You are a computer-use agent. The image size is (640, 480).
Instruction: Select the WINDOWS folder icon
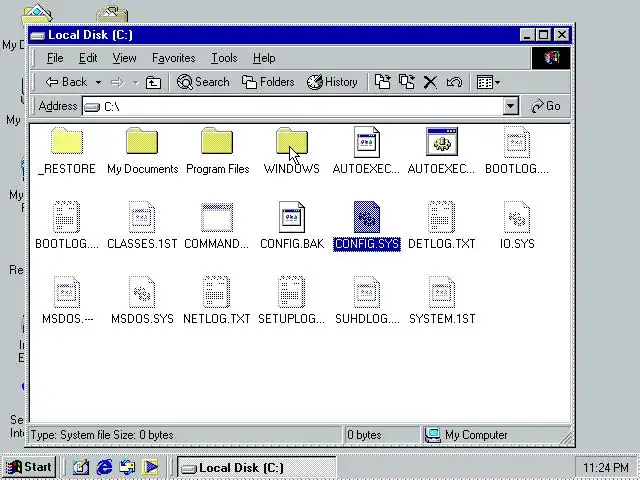click(292, 142)
